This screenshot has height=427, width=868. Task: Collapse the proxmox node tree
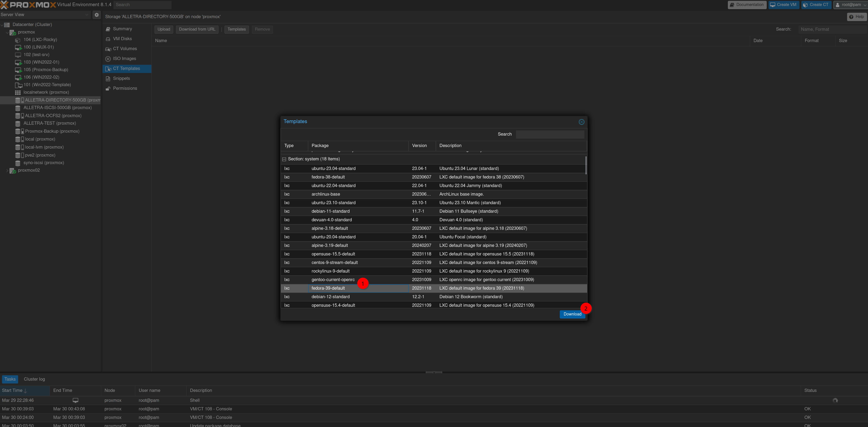click(8, 32)
